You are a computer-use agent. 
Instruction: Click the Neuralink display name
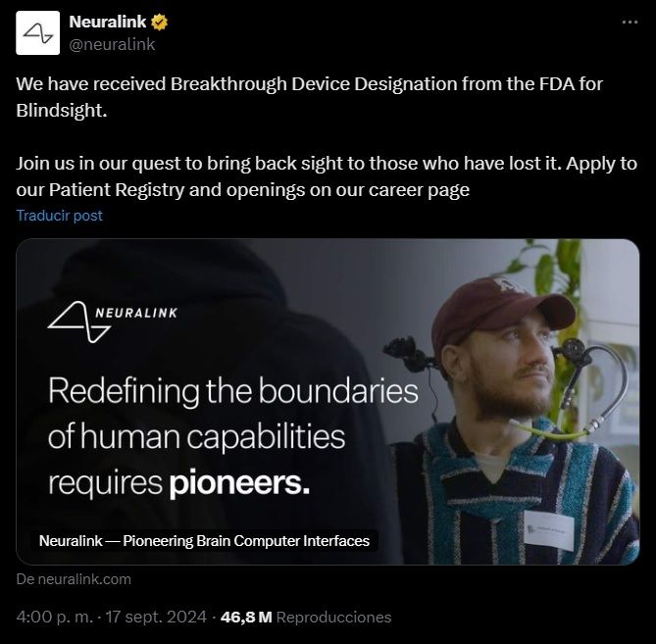[x=108, y=23]
